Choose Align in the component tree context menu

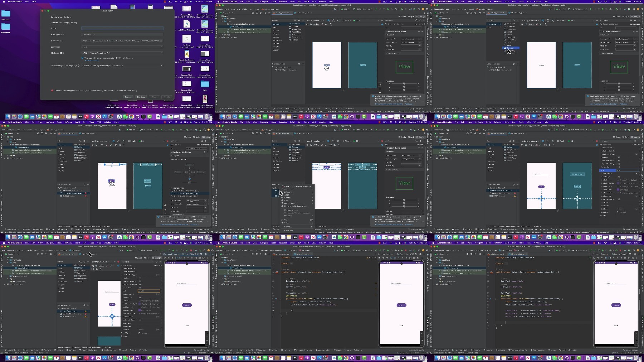297,195
